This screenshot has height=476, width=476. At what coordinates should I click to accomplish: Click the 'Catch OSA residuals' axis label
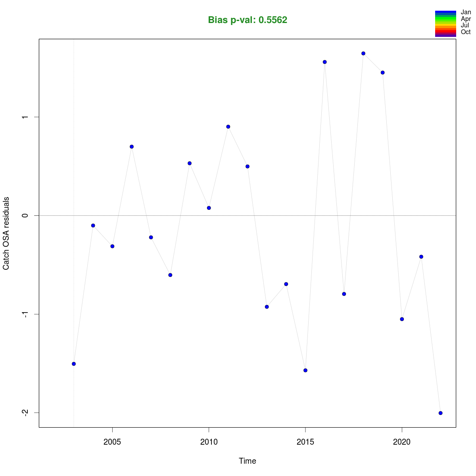tap(6, 233)
